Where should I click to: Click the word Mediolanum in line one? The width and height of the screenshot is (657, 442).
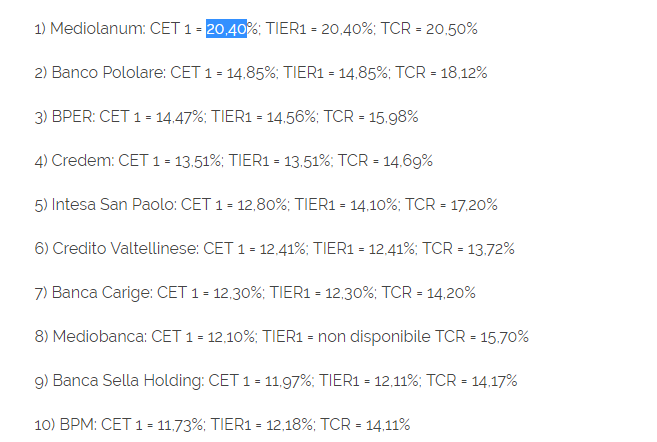coord(96,29)
